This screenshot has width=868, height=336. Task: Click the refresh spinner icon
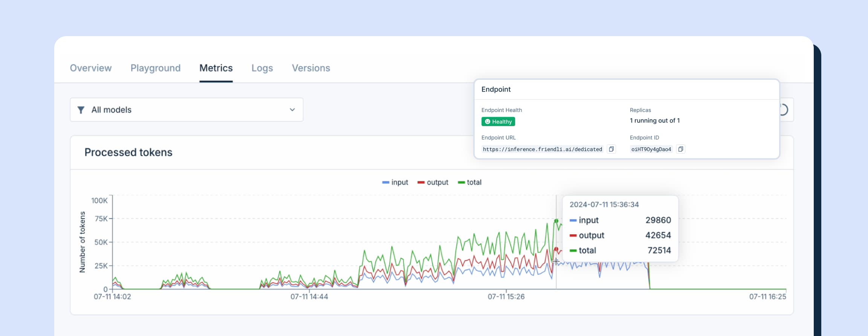[x=784, y=110]
